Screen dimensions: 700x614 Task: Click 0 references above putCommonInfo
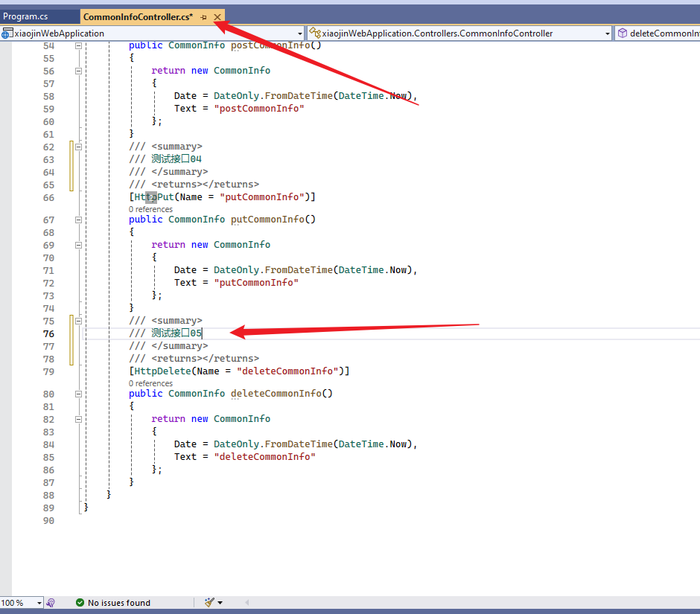[x=150, y=209]
